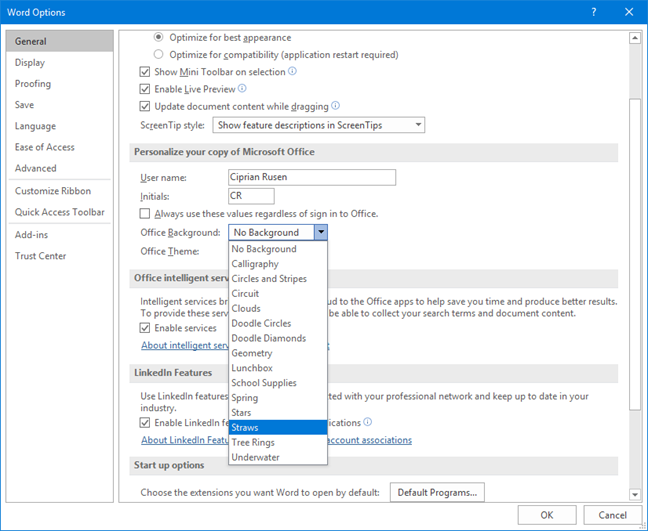This screenshot has height=531, width=648.
Task: Open Advanced options category
Action: 60,168
